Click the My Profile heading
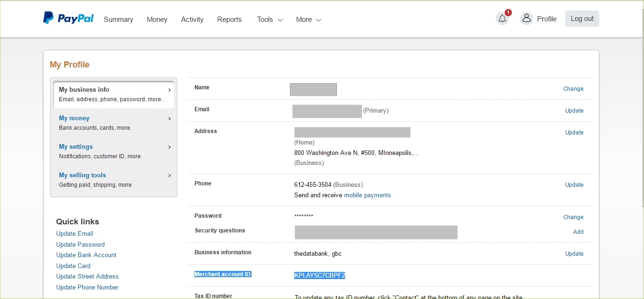644x299 pixels. (x=69, y=65)
